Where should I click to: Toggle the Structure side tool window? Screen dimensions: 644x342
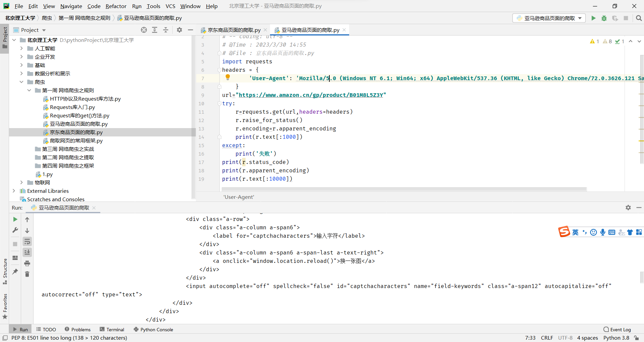click(x=5, y=272)
